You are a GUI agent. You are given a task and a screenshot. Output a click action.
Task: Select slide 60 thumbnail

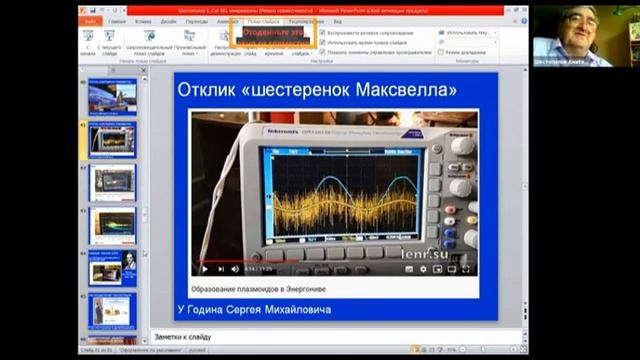[112, 97]
